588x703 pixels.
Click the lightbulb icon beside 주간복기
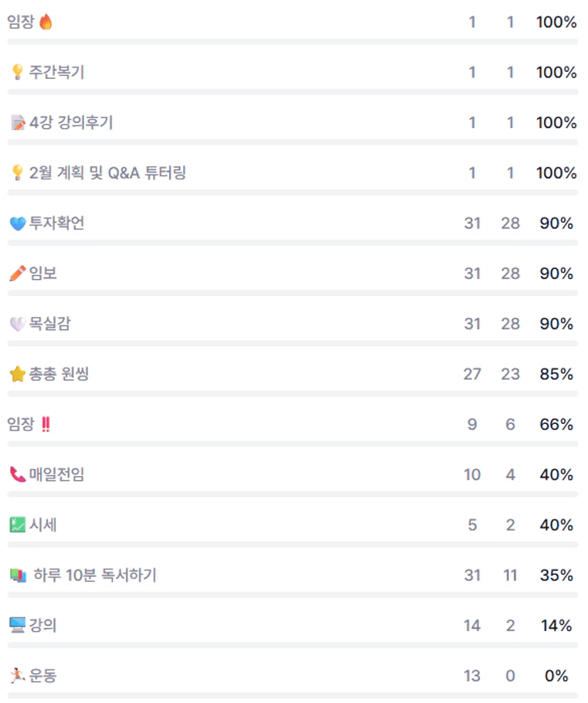coord(18,73)
